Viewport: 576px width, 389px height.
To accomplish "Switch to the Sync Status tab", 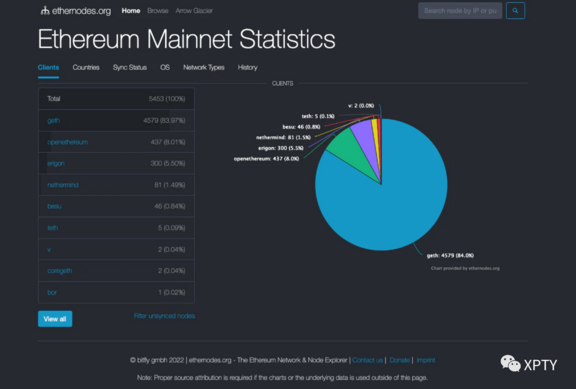I will pyautogui.click(x=130, y=67).
